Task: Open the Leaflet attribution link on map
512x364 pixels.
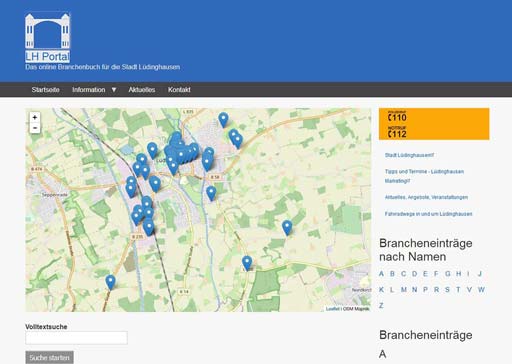Action: pyautogui.click(x=332, y=309)
